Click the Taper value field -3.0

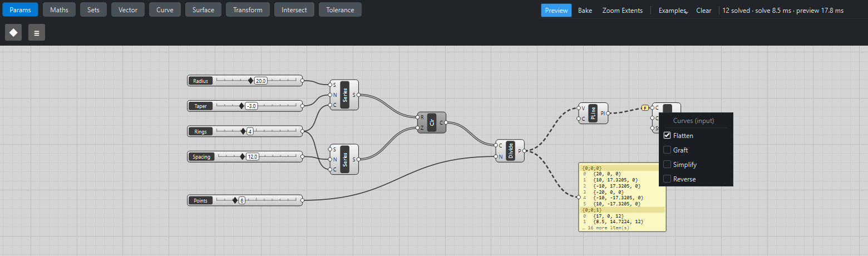pyautogui.click(x=251, y=106)
